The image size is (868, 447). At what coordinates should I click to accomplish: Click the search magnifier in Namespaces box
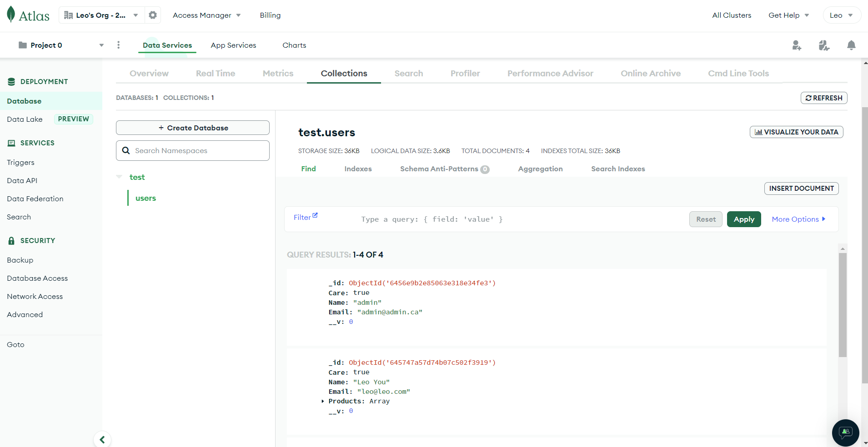point(126,150)
